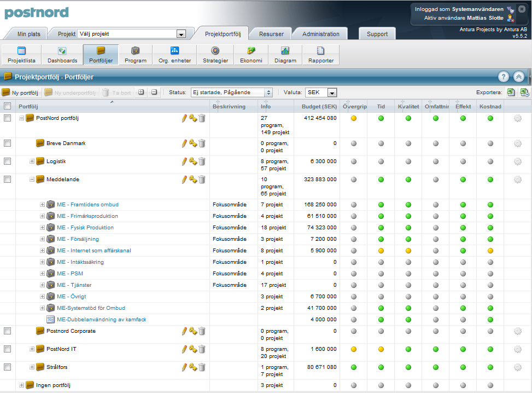Expand the Ingen portfölj node
532x393 pixels.
point(21,385)
